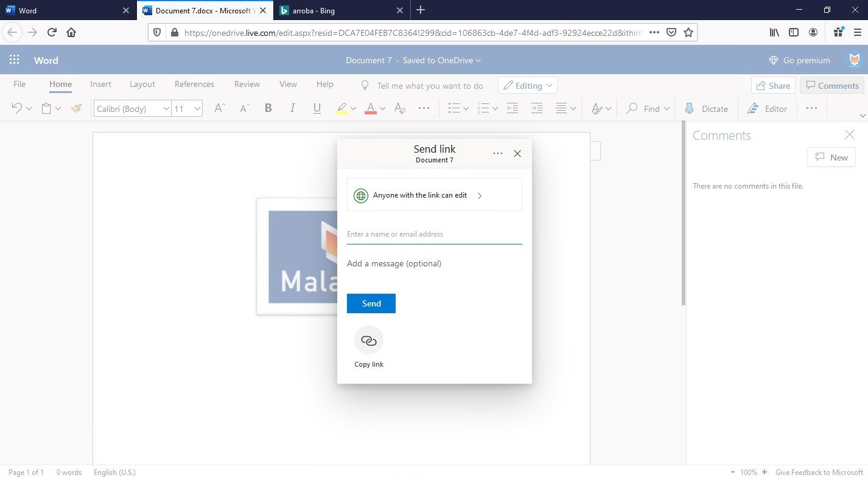Click the Bold formatting icon
Screen dimensions: 868x478
coord(268,109)
